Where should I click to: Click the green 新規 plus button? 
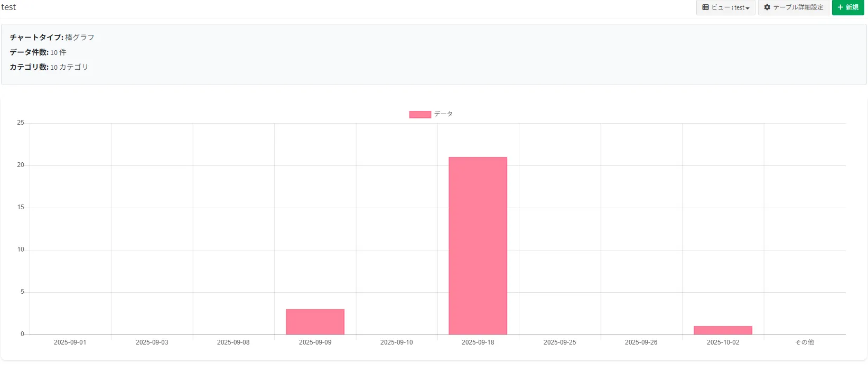tap(847, 7)
